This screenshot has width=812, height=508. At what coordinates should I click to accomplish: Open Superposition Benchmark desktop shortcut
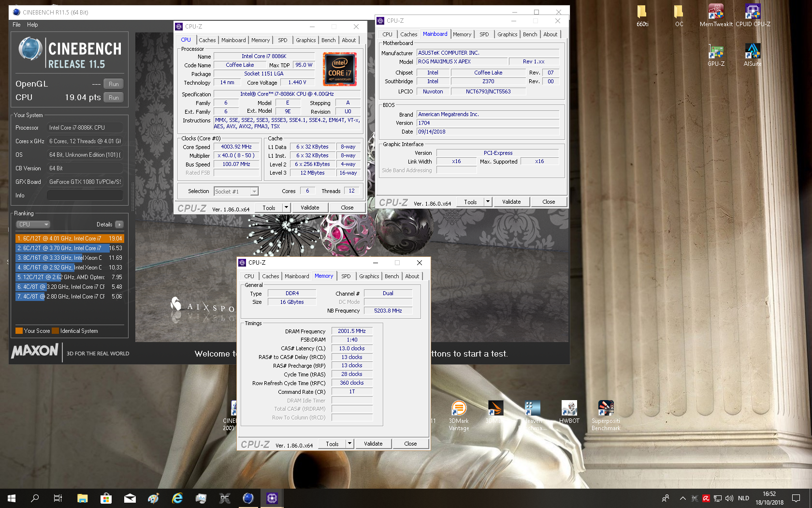coord(606,416)
